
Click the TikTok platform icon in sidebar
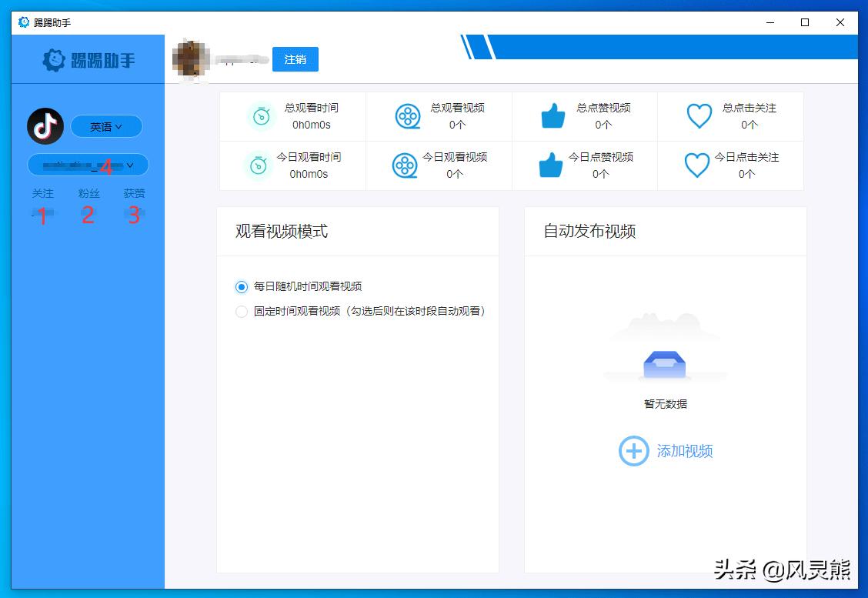coord(45,125)
